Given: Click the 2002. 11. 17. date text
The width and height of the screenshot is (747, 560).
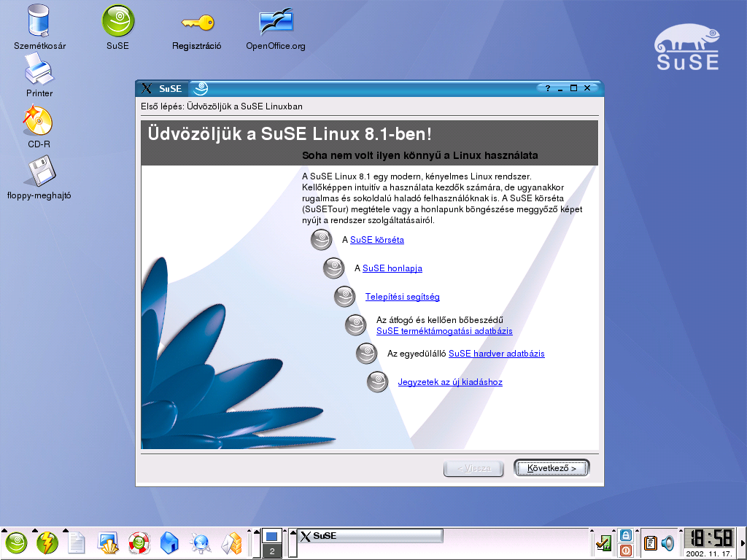Looking at the screenshot, I should coord(709,554).
